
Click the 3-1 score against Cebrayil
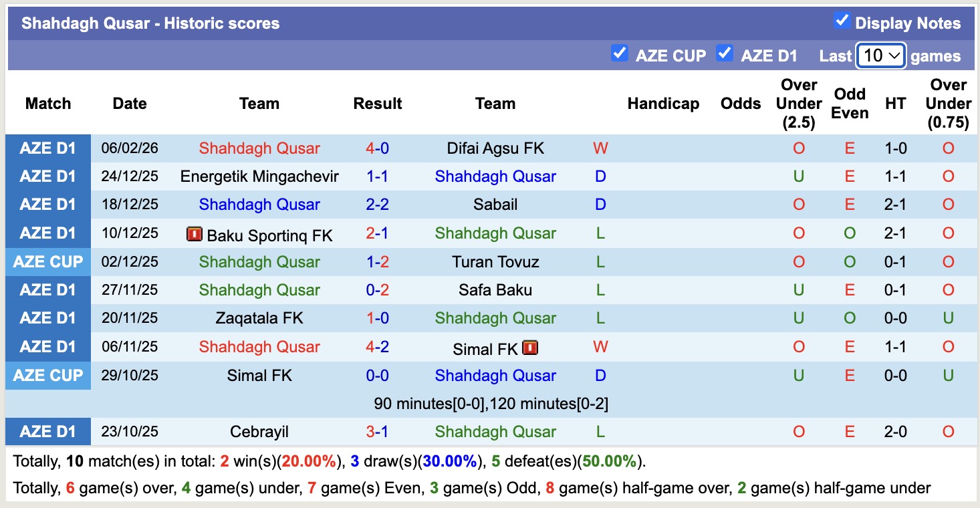[377, 432]
